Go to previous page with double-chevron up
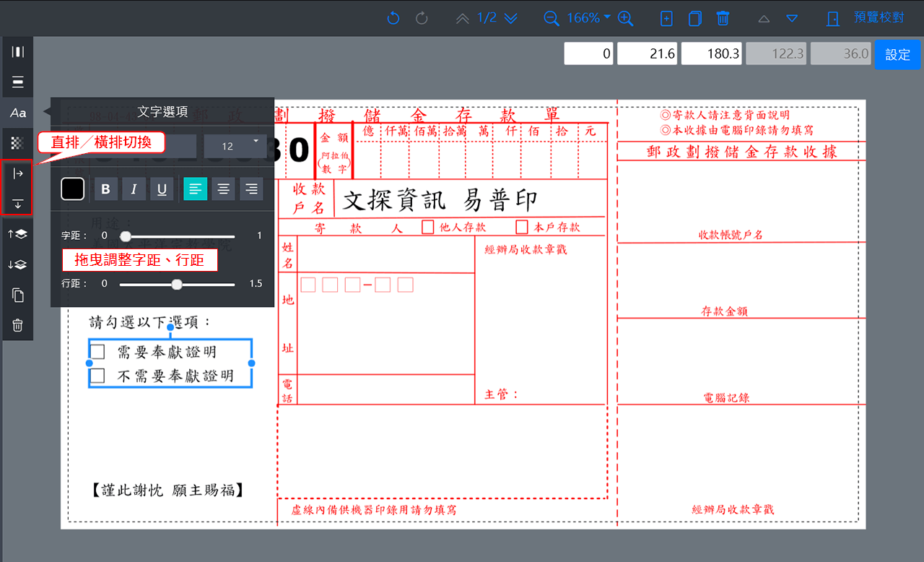The image size is (924, 562). [463, 18]
